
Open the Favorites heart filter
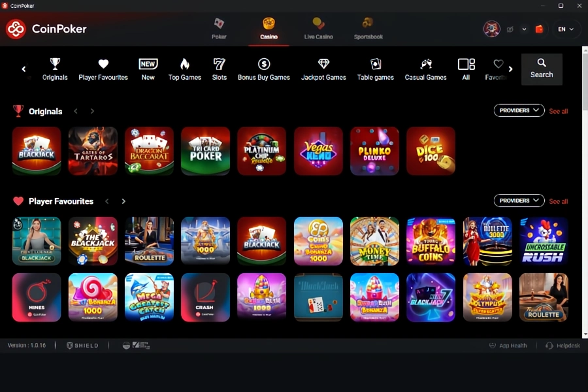tap(498, 64)
